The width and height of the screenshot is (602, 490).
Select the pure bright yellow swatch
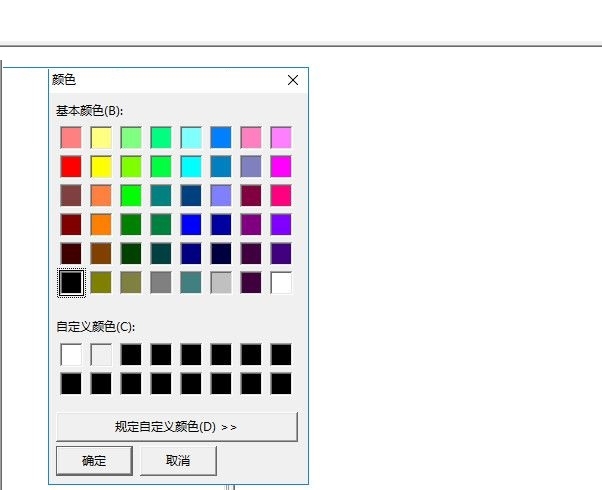[101, 167]
